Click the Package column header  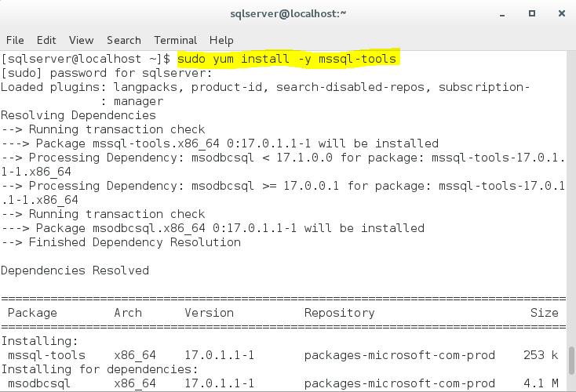32,313
